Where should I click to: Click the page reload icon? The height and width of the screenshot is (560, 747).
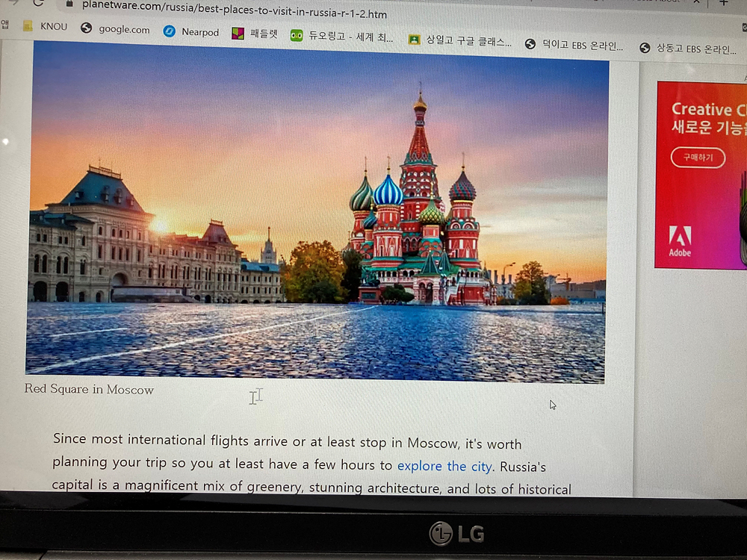pos(38,3)
